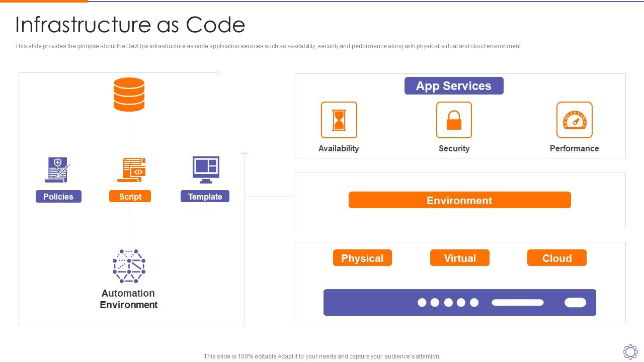644x362 pixels.
Task: Click the 'Availability' label text
Action: tap(339, 148)
